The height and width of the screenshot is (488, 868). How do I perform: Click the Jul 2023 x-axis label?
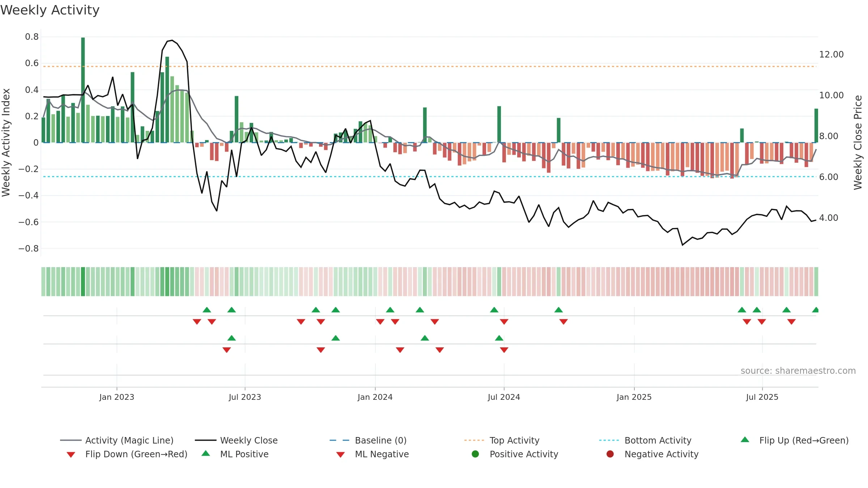click(x=245, y=397)
